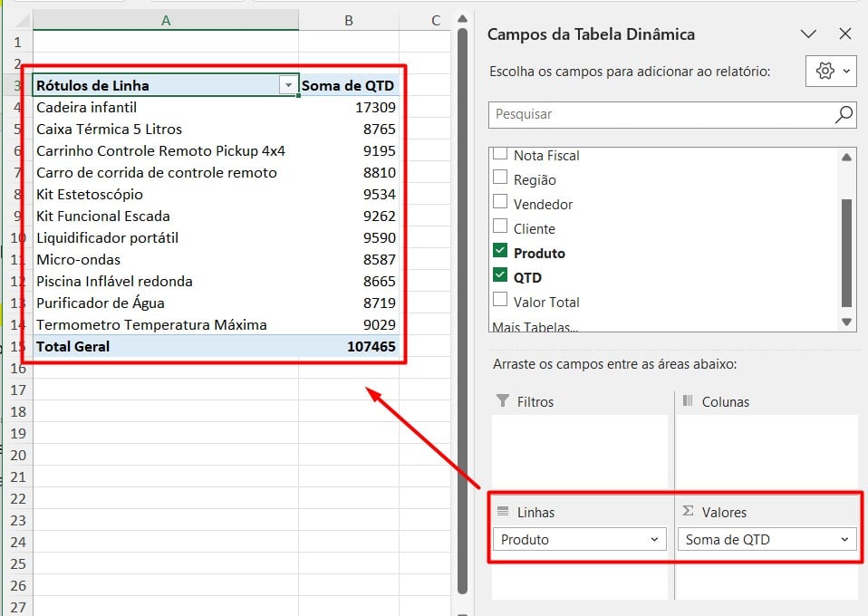The width and height of the screenshot is (868, 616).
Task: Select the Total Geral label cell
Action: [166, 346]
